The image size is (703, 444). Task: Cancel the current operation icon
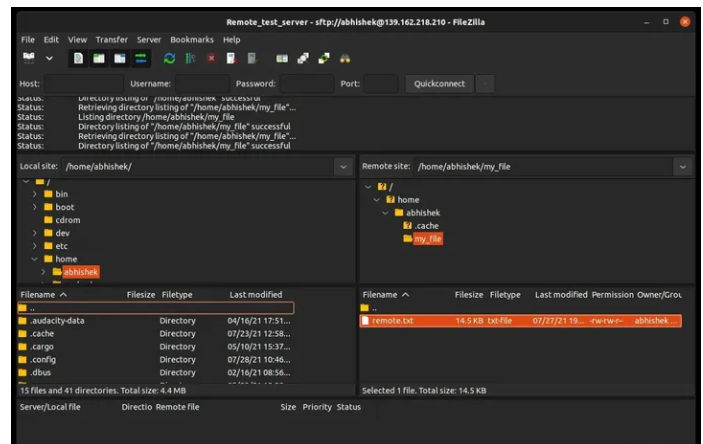pos(211,58)
